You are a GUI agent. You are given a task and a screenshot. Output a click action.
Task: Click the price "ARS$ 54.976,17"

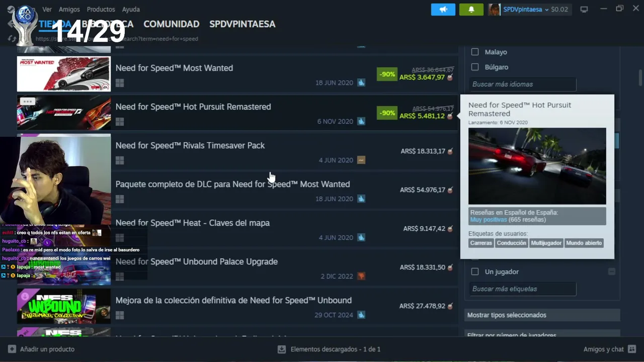(423, 190)
